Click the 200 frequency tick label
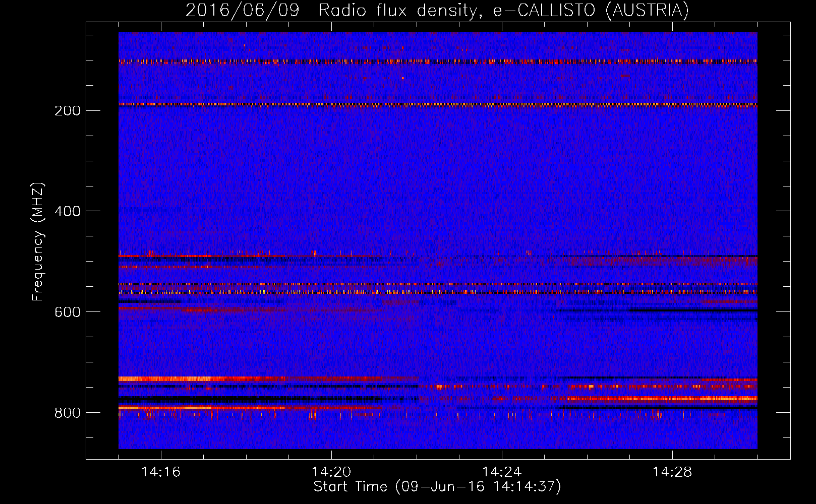Viewport: 816px width, 504px height. pyautogui.click(x=68, y=111)
